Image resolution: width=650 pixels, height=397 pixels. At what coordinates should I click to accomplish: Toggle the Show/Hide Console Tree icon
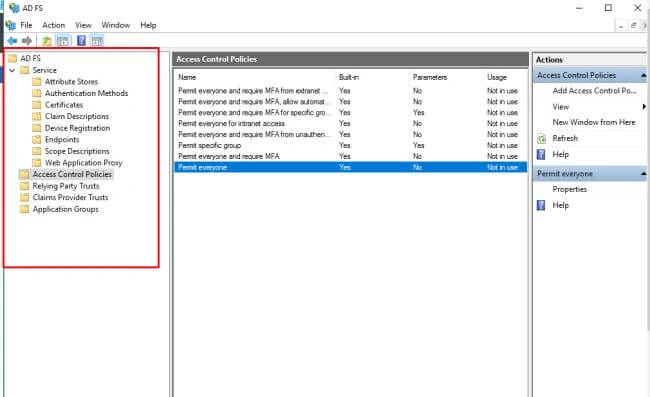click(x=63, y=41)
